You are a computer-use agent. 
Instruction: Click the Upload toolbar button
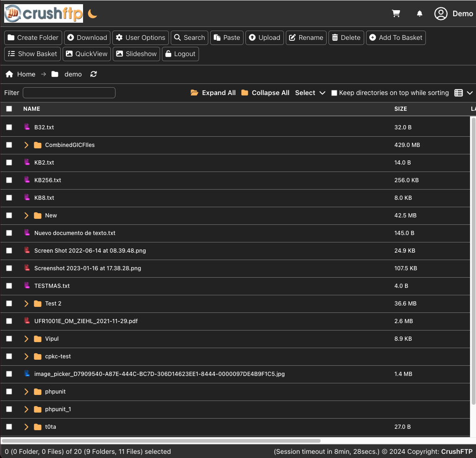point(264,38)
